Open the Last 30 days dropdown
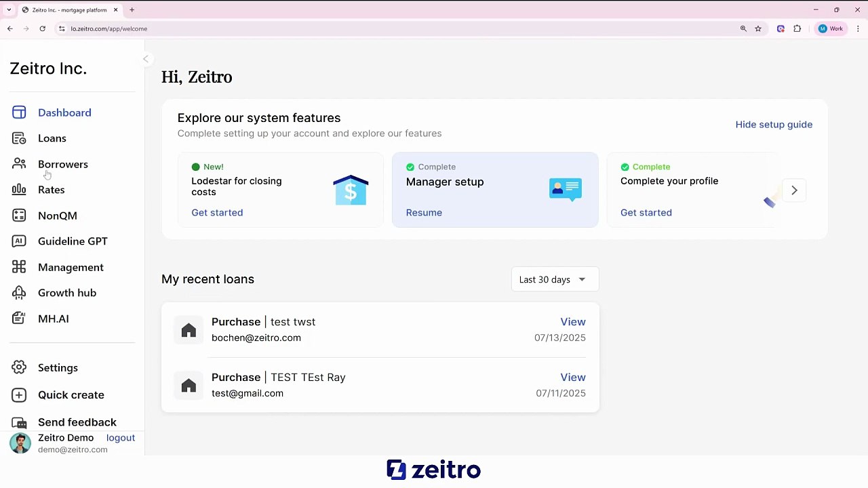The width and height of the screenshot is (868, 488). tap(555, 279)
